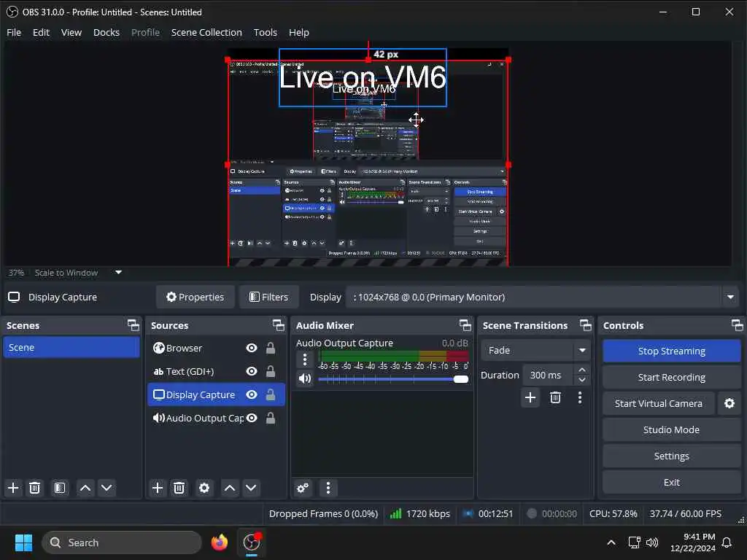This screenshot has width=747, height=560.
Task: Add a scene transition with plus icon
Action: coord(530,397)
